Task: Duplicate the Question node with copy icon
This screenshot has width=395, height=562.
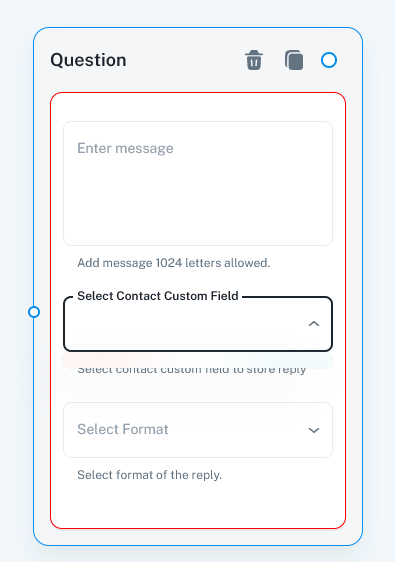Action: coord(294,60)
